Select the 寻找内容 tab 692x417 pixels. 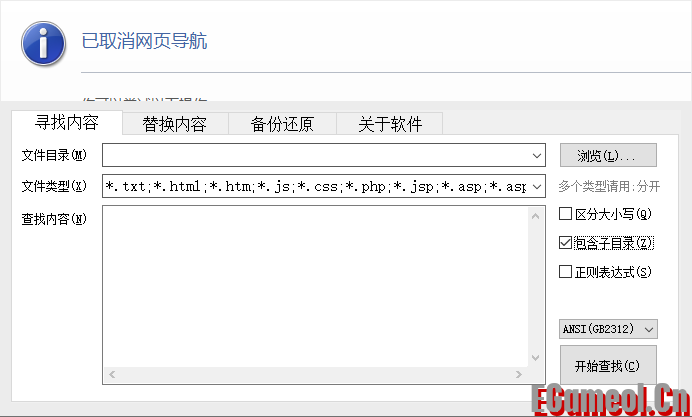click(66, 123)
